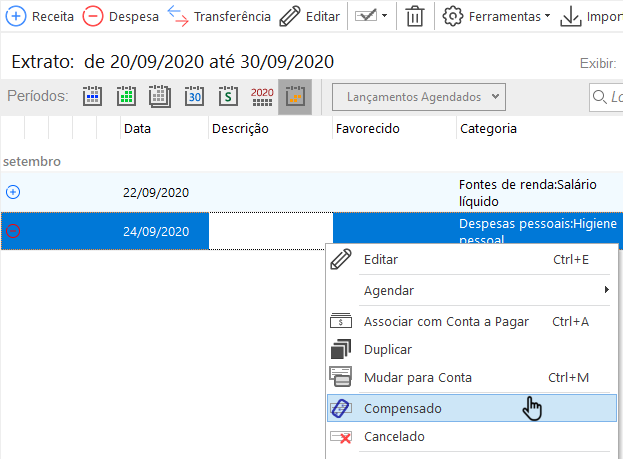Expand the Ferramentas tools menu
623x459 pixels.
pyautogui.click(x=496, y=16)
